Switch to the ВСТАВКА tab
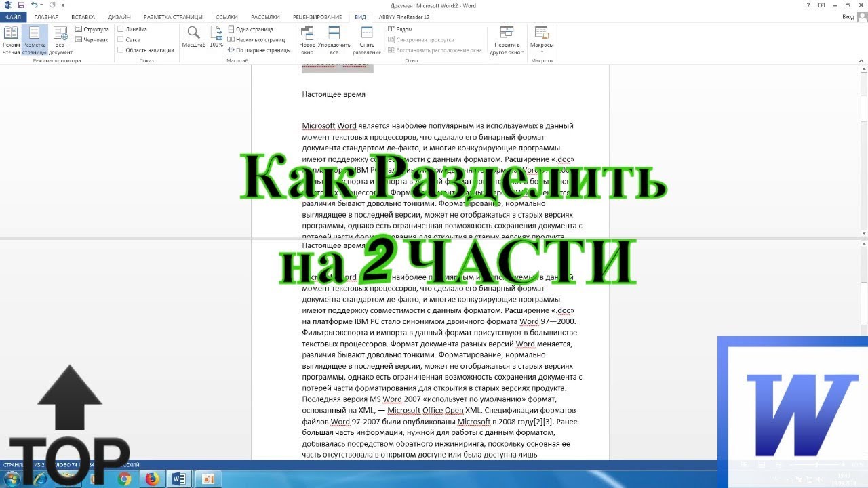The image size is (868, 488). pos(83,17)
